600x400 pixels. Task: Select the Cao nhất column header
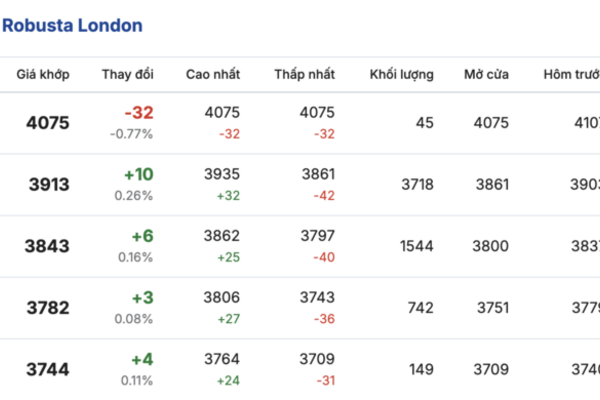click(211, 74)
